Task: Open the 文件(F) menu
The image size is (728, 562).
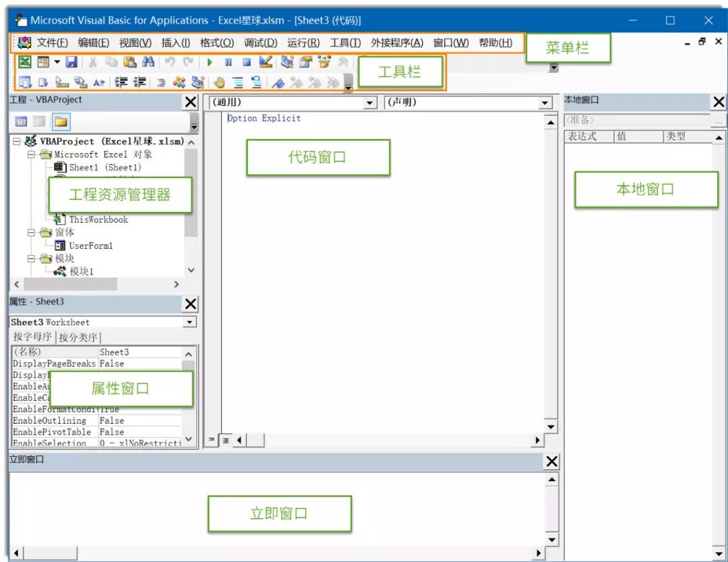Action: click(x=52, y=43)
